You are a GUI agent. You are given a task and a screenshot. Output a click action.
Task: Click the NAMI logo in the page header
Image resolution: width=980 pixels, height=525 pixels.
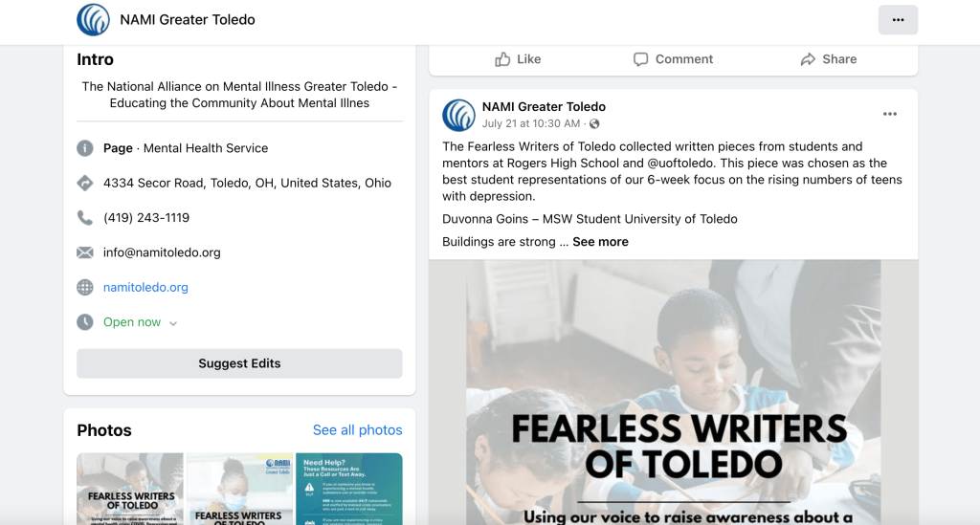[x=94, y=19]
